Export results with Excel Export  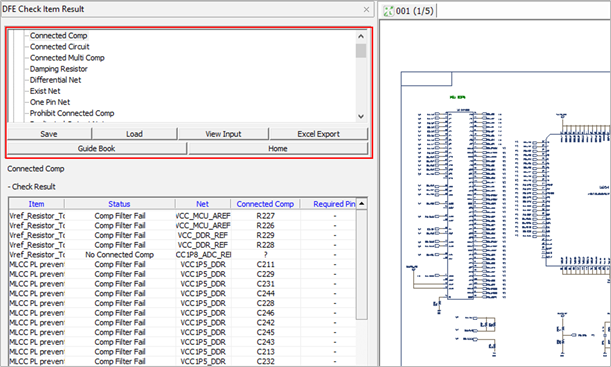pyautogui.click(x=318, y=134)
